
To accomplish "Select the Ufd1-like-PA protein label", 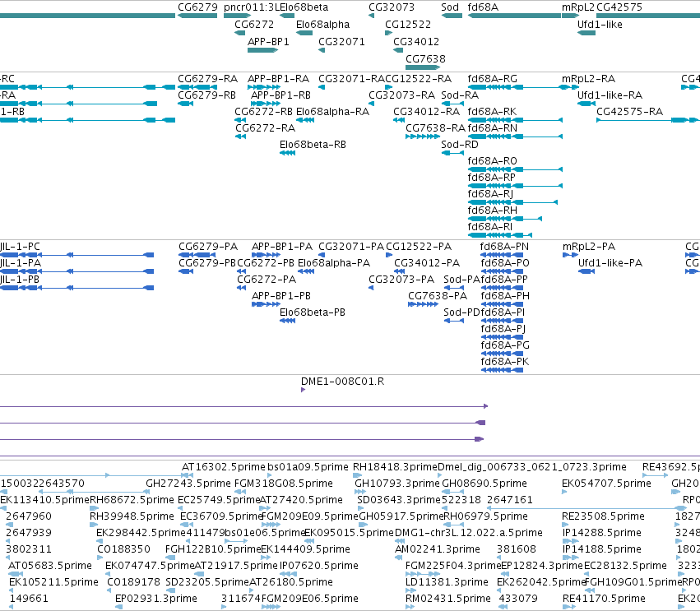I will tap(610, 263).
